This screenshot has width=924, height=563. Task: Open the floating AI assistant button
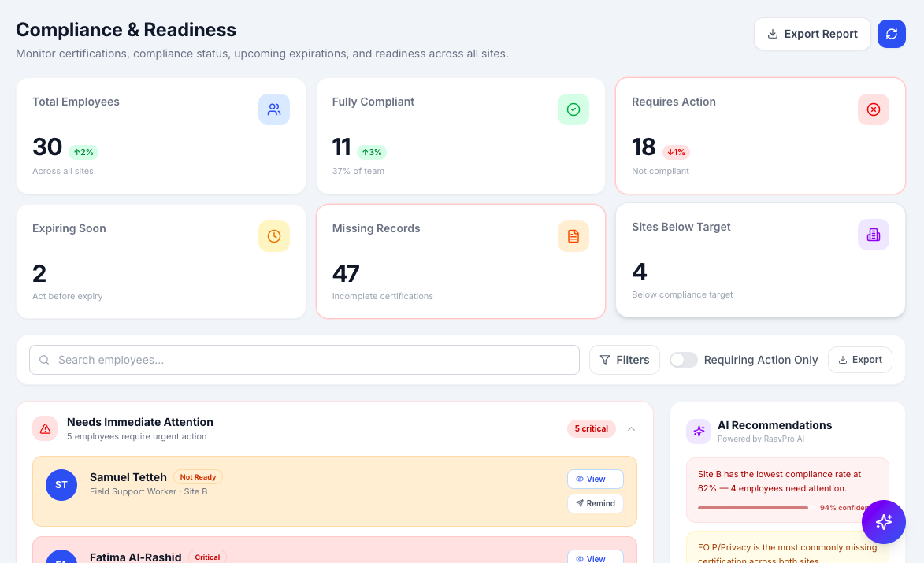(x=883, y=522)
